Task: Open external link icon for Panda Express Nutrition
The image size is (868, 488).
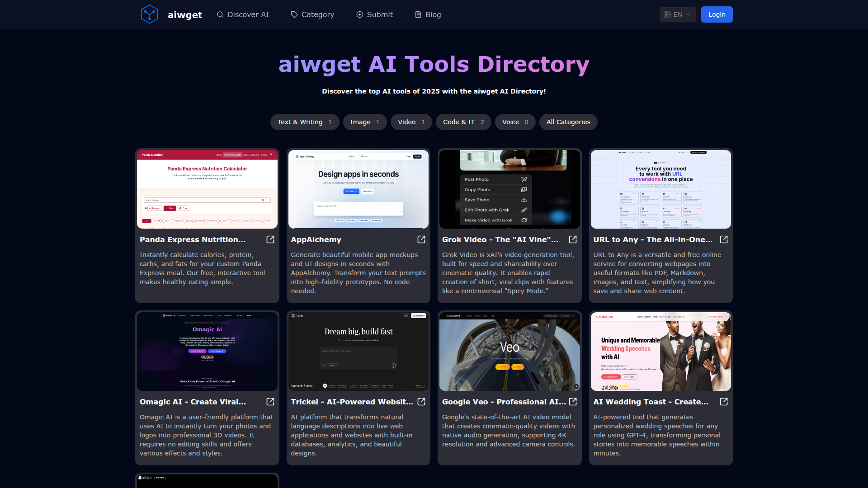Action: point(270,239)
